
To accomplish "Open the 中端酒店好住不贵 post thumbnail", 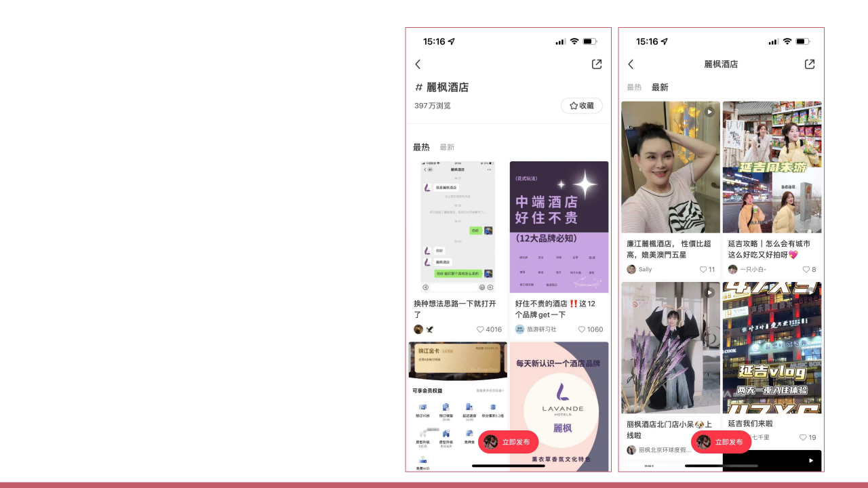I will pyautogui.click(x=559, y=227).
